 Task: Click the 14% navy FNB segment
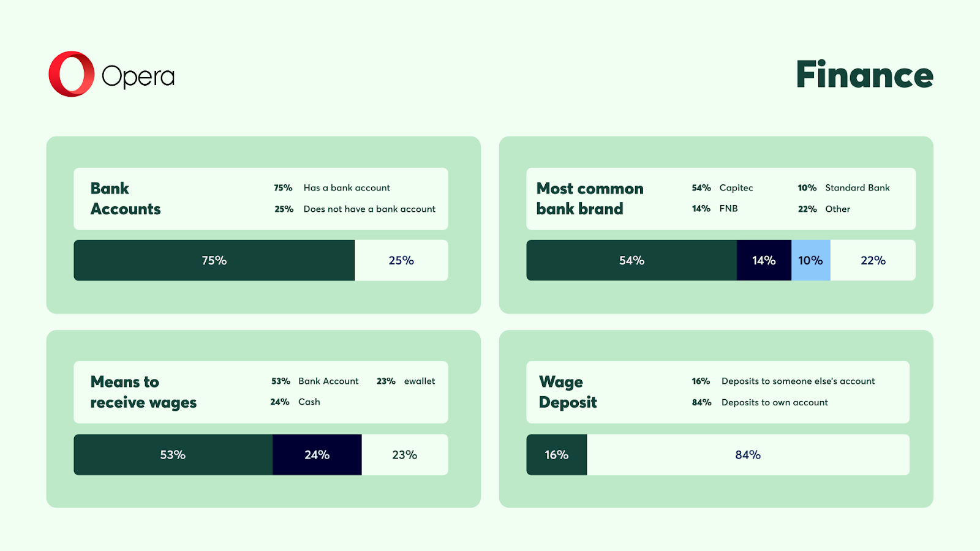pyautogui.click(x=764, y=260)
